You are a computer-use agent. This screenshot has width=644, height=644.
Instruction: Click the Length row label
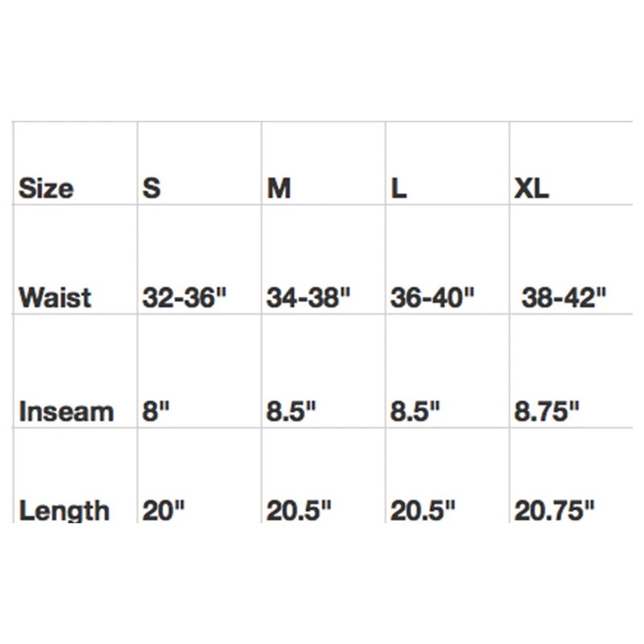pyautogui.click(x=64, y=510)
